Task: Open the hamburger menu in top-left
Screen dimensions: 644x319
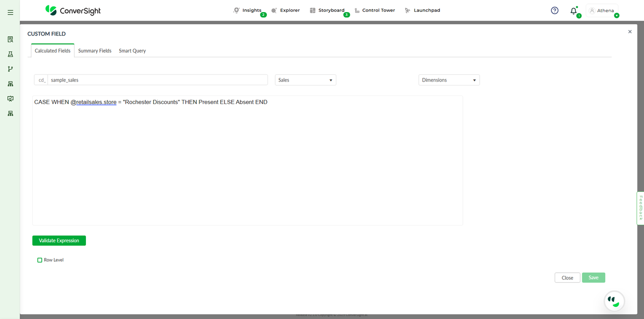Action: [11, 13]
